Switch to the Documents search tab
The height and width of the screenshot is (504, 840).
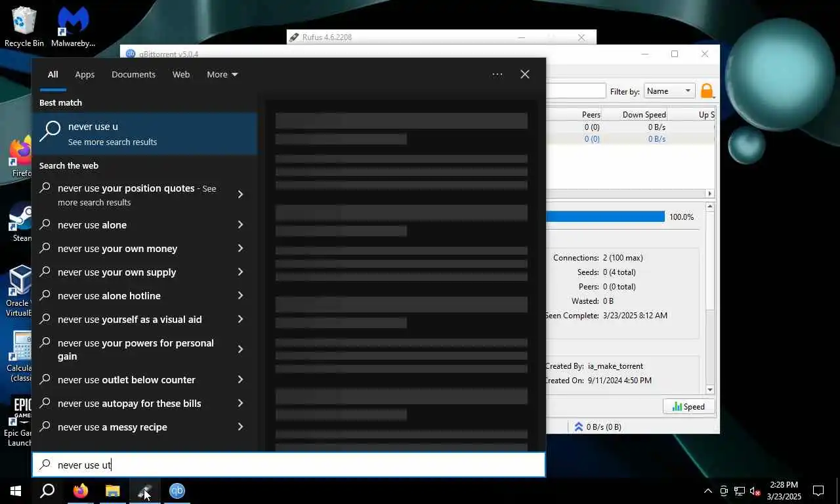point(133,74)
